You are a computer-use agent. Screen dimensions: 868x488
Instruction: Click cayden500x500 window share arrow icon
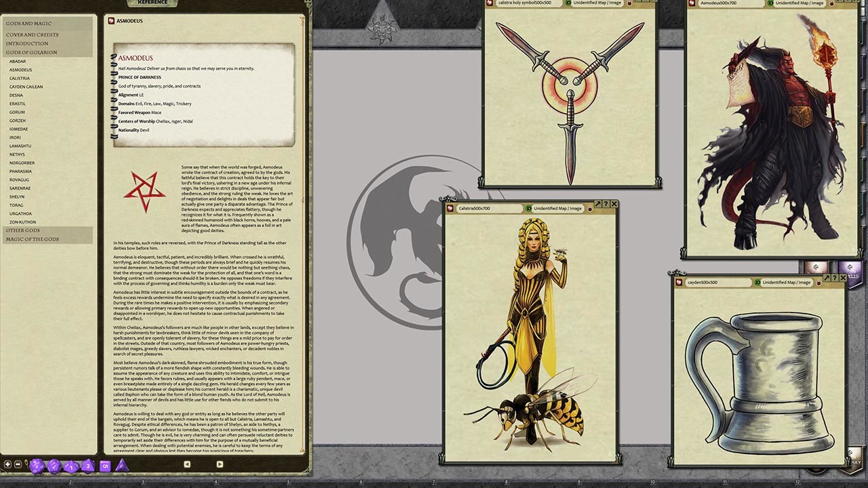click(x=827, y=278)
